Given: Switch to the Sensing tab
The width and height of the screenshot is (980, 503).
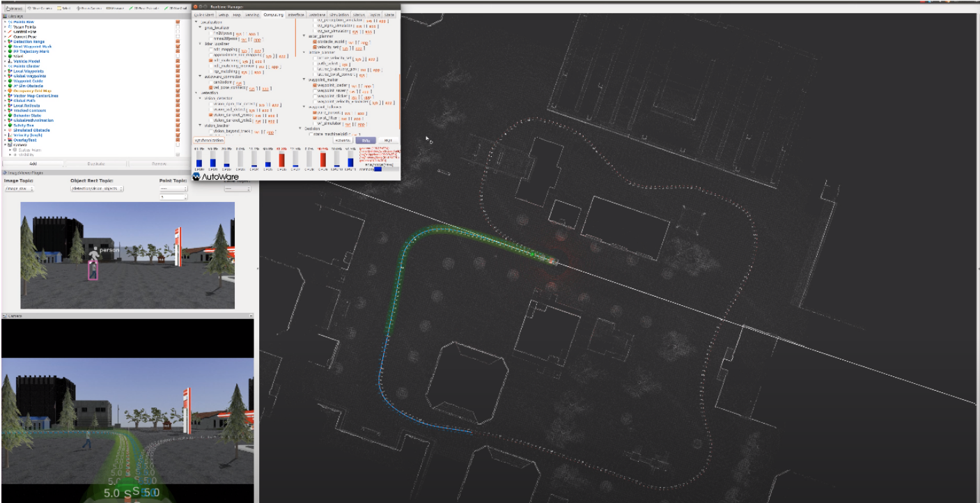Looking at the screenshot, I should coord(252,15).
